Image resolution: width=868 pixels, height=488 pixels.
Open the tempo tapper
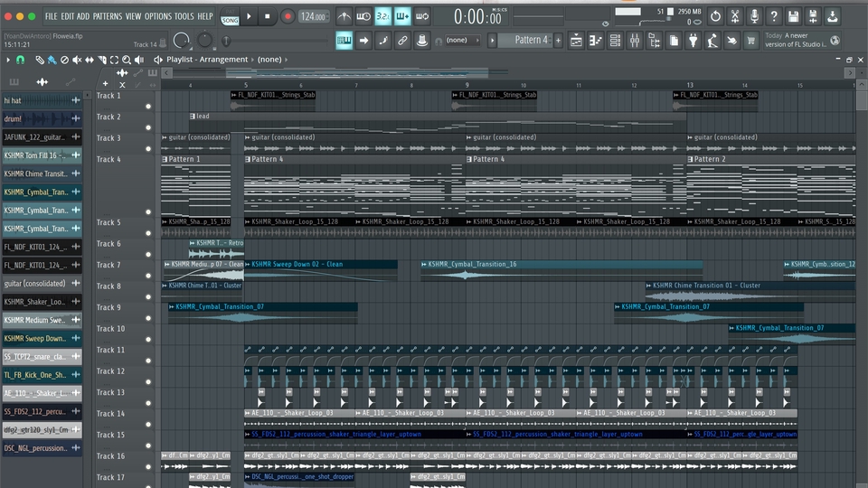[712, 41]
